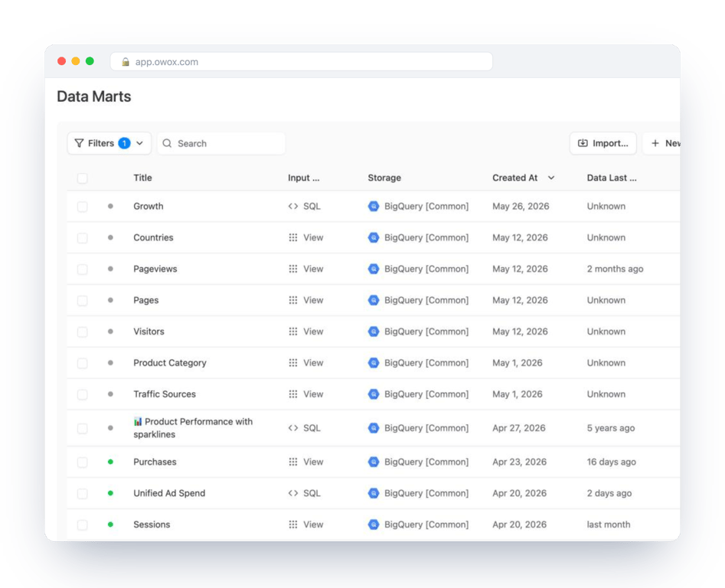Viewport: 725px width, 588px height.
Task: Open the Product Category data mart
Action: [x=170, y=363]
